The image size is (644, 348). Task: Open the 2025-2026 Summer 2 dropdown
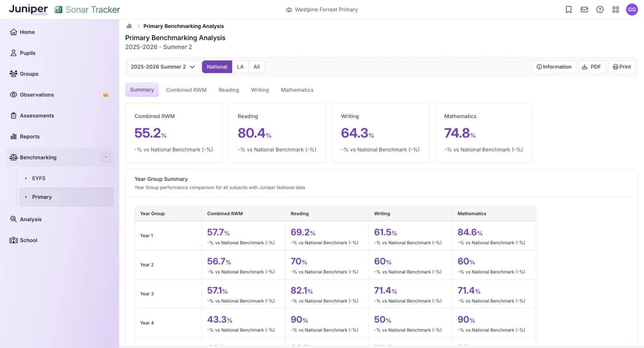click(x=163, y=67)
